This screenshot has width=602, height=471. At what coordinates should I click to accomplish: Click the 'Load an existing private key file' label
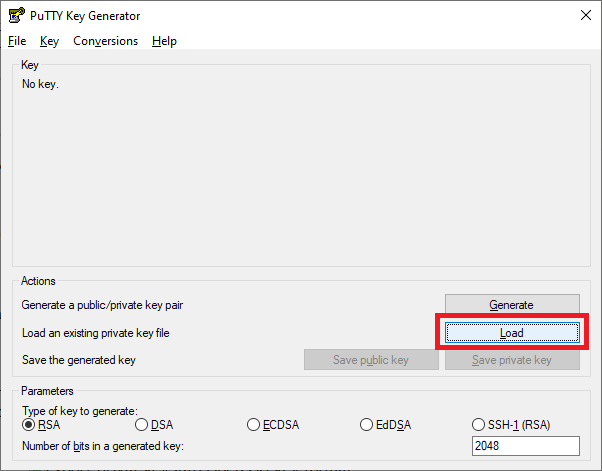tap(96, 333)
